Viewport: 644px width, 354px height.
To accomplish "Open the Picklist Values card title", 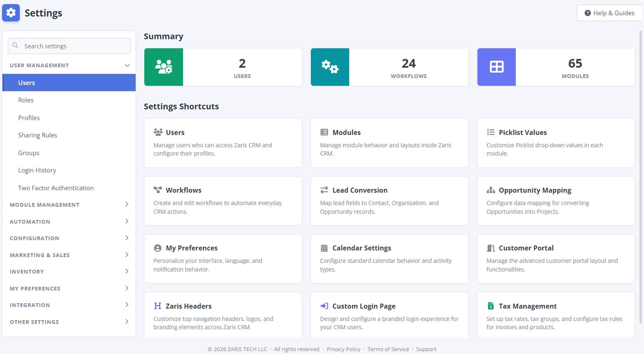I will point(523,132).
